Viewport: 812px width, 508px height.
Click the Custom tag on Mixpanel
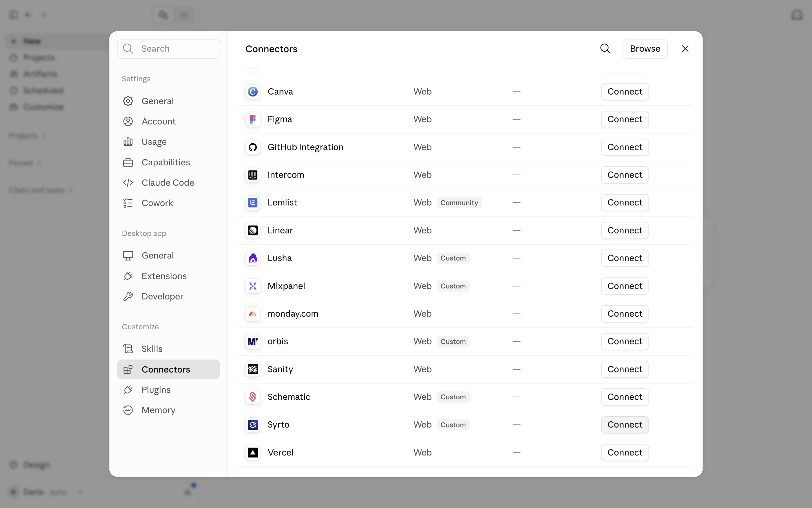(453, 286)
